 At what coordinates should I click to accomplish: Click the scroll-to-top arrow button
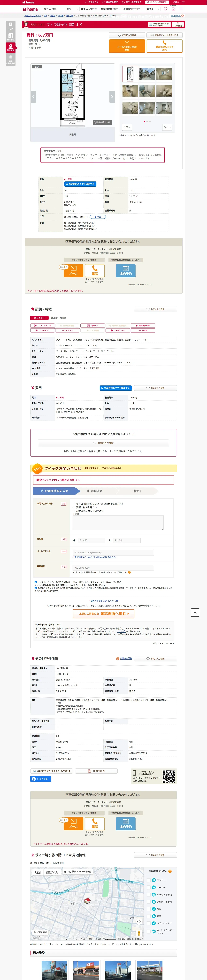click(194, 612)
